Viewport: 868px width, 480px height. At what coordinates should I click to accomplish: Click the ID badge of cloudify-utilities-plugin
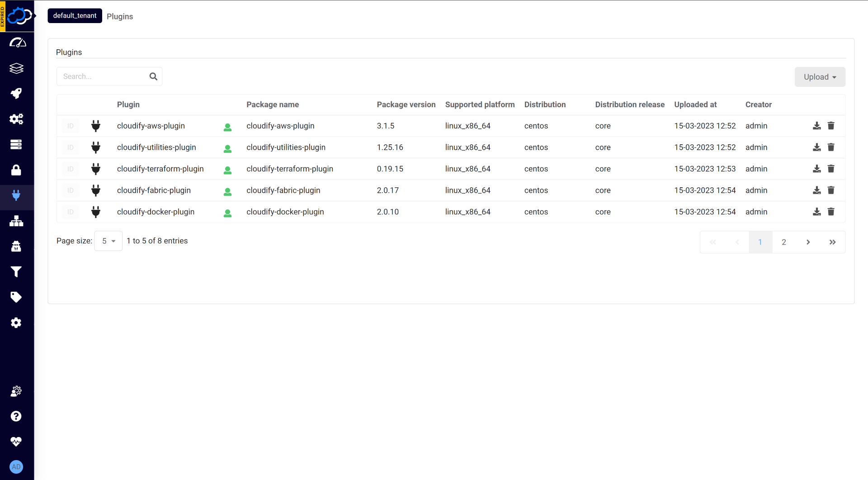pos(71,147)
